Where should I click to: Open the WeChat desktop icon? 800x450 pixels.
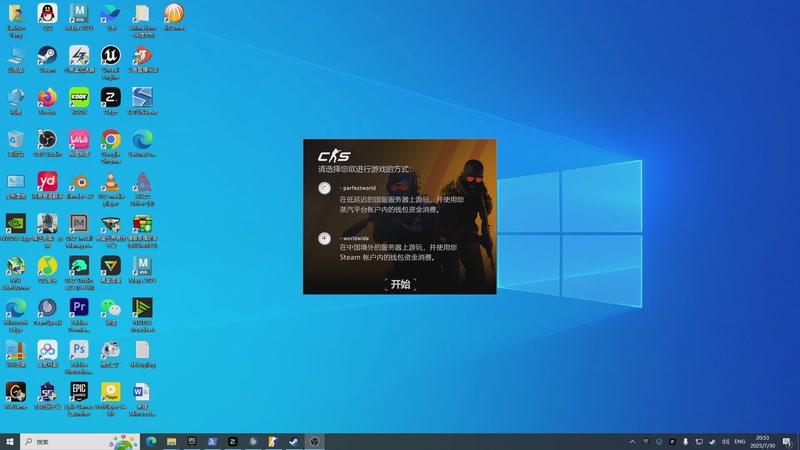[111, 312]
